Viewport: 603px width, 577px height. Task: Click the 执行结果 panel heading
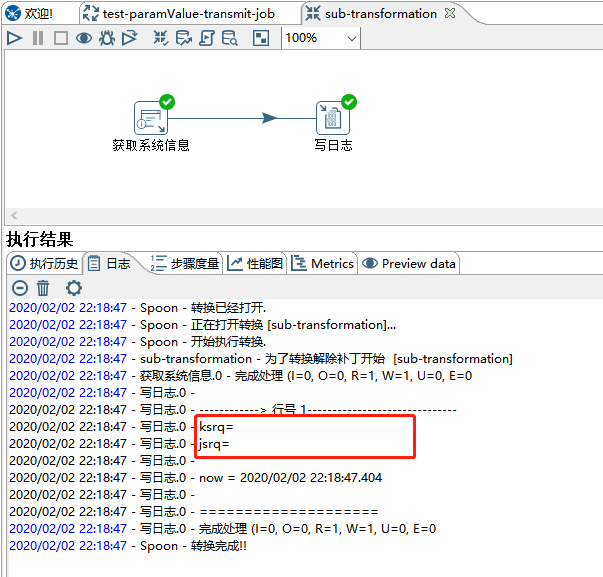40,239
